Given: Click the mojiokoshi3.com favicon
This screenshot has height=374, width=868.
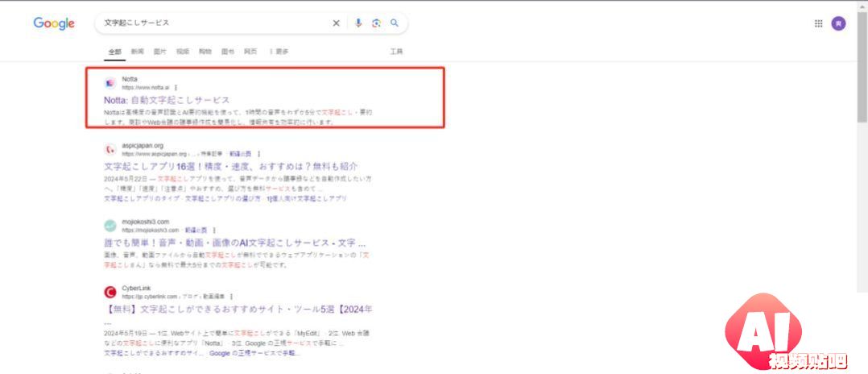Looking at the screenshot, I should pos(110,226).
